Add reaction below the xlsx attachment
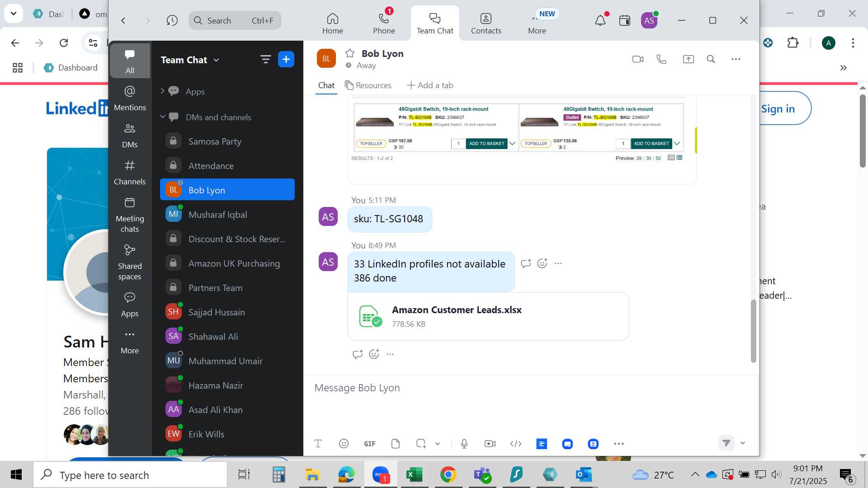868x488 pixels. pyautogui.click(x=374, y=354)
